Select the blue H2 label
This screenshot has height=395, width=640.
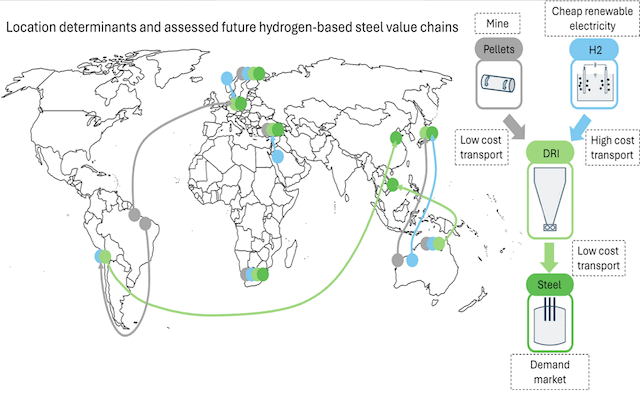(x=594, y=50)
